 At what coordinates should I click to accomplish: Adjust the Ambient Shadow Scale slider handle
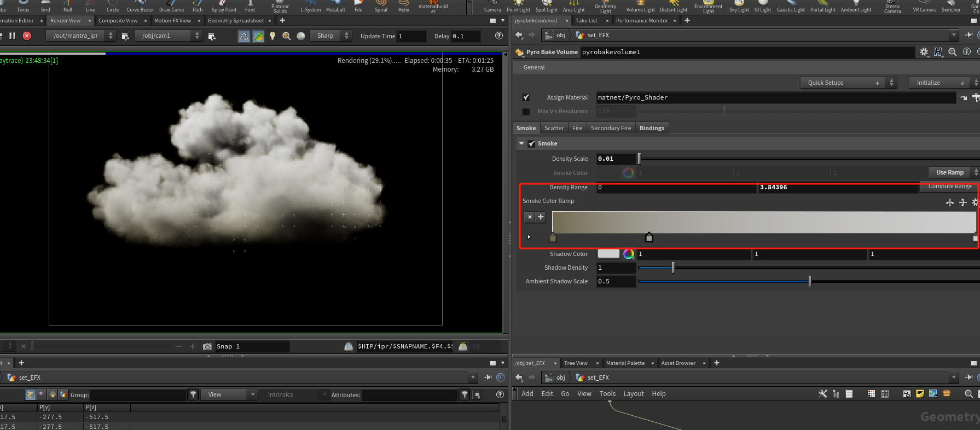tap(810, 281)
